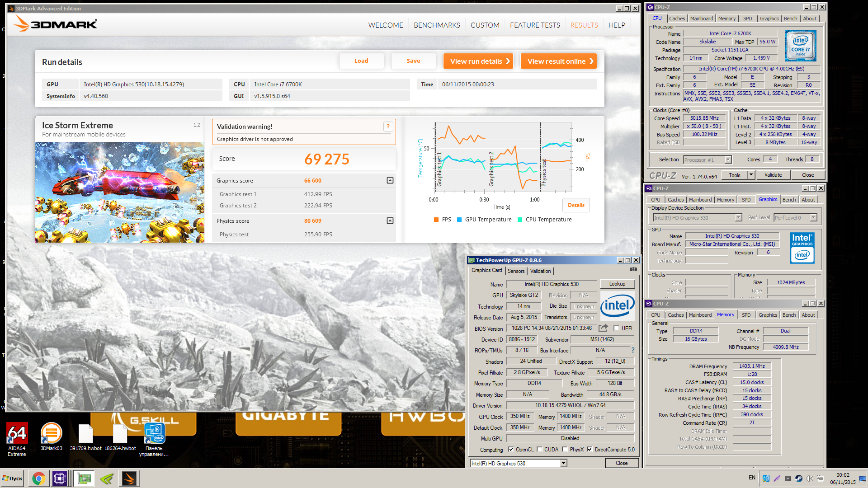This screenshot has height=488, width=868.
Task: Click the Load button in Run details
Action: pyautogui.click(x=361, y=61)
